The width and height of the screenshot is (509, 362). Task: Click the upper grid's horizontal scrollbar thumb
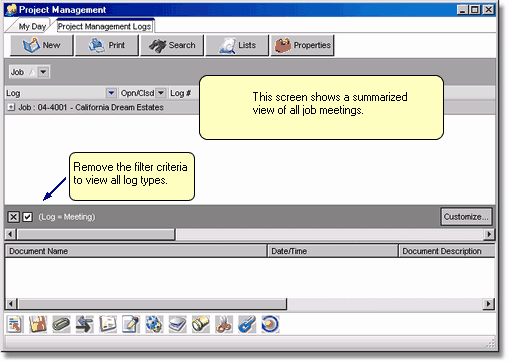96,234
